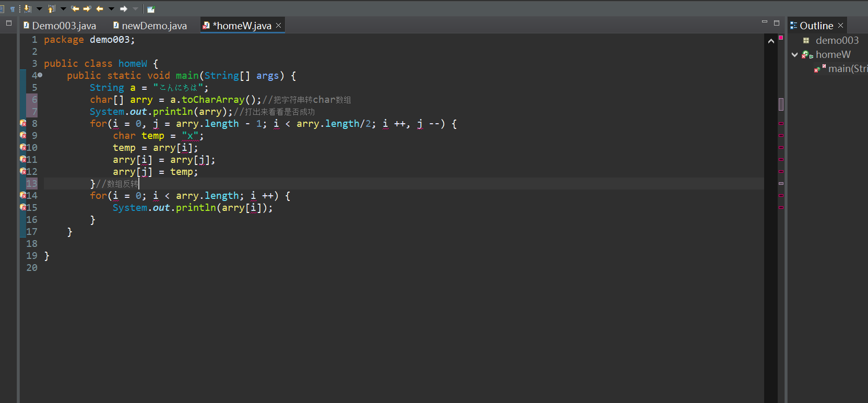Click main method error icon in Outline

click(820, 68)
